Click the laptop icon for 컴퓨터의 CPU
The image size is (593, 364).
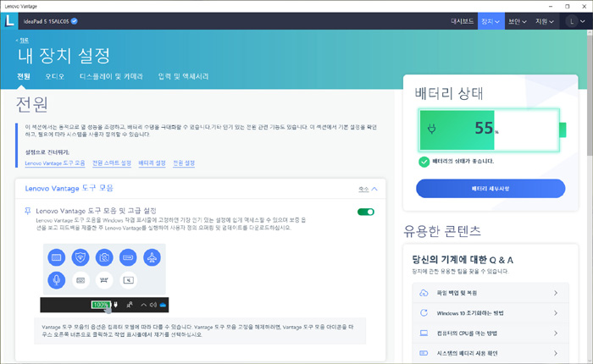click(x=424, y=333)
